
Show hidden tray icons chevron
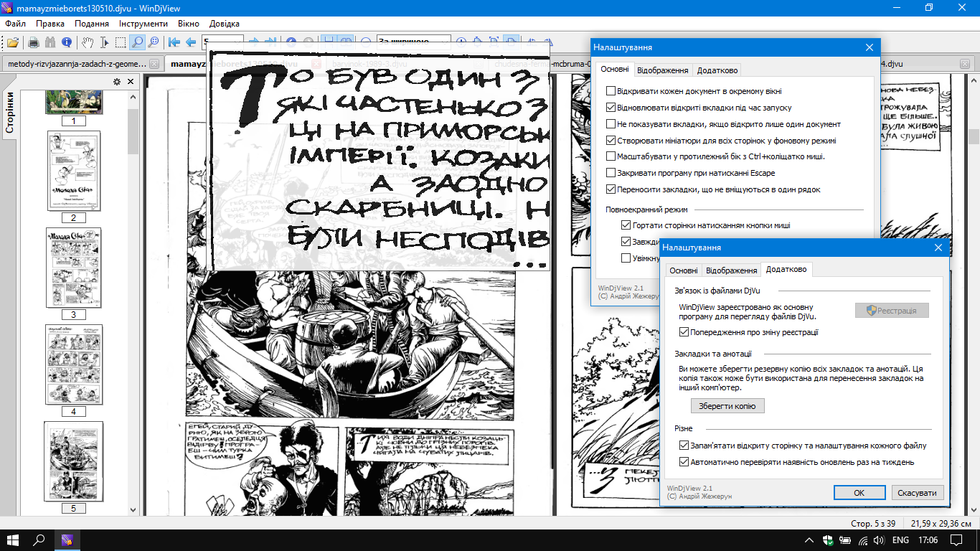pos(809,540)
